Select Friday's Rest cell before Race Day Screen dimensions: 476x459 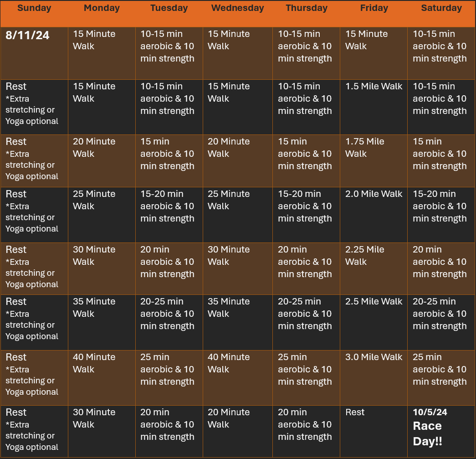[x=374, y=431]
